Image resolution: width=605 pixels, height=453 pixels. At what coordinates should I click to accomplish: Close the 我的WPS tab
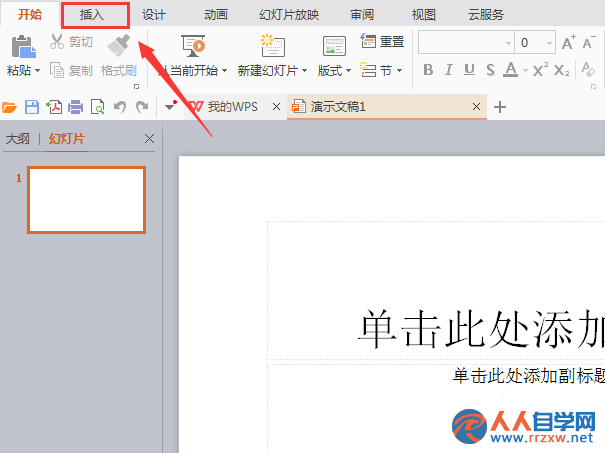276,107
